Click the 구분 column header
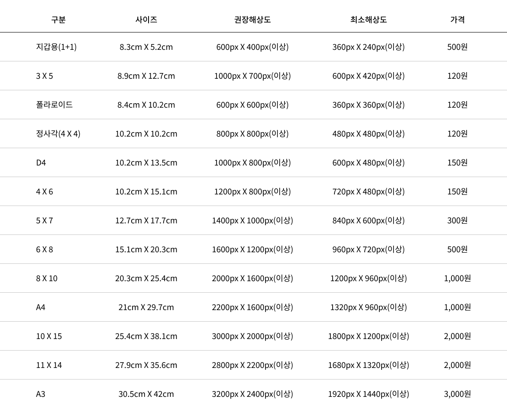The height and width of the screenshot is (420, 507). coord(58,20)
